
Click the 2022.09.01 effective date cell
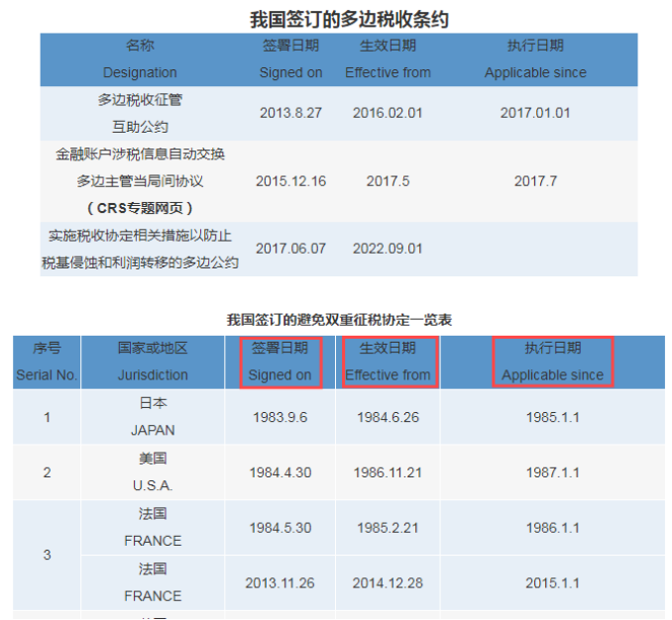[388, 249]
